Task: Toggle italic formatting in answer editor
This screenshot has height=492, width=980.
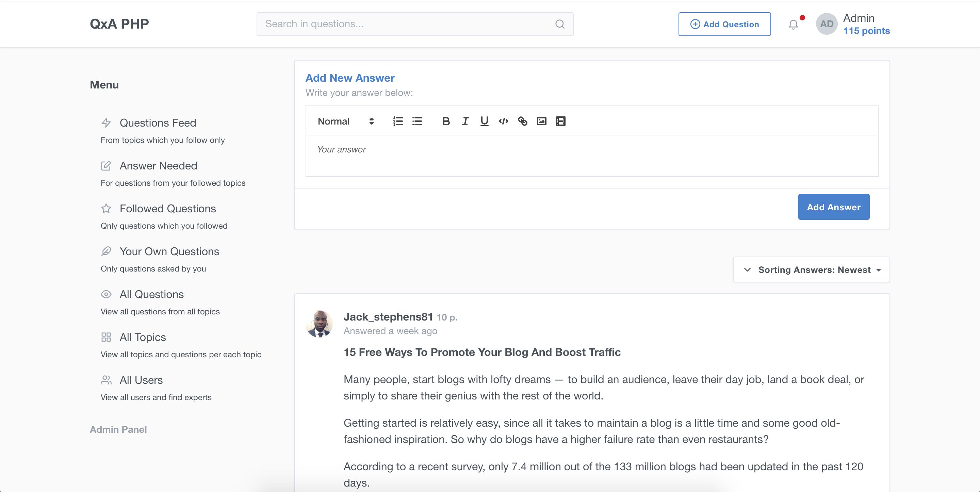Action: point(465,121)
